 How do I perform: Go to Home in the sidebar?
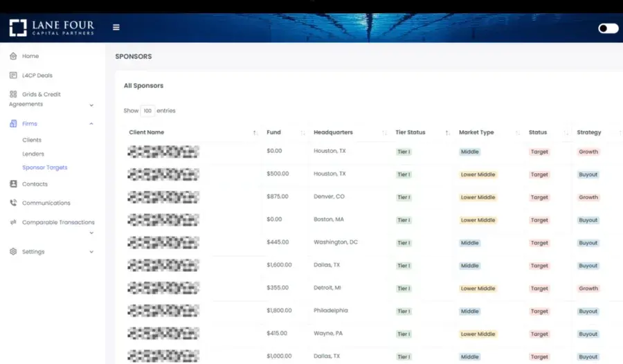coord(30,56)
